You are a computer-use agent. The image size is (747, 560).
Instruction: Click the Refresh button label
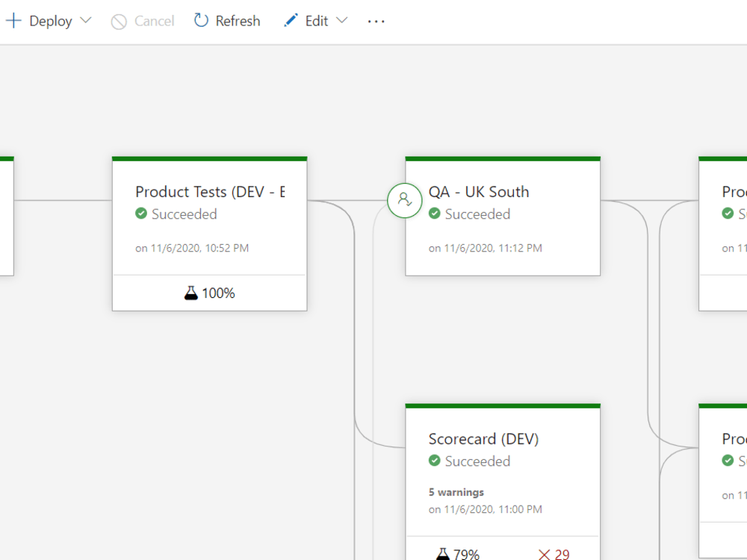tap(237, 20)
